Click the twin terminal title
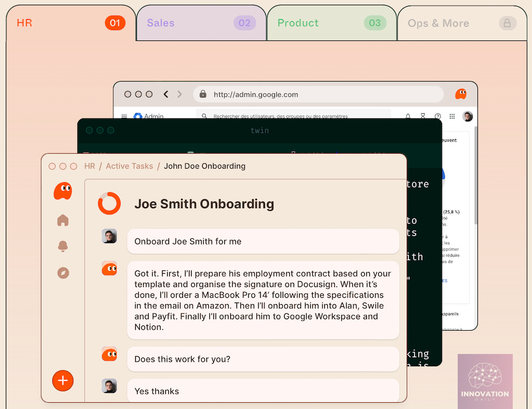The height and width of the screenshot is (409, 532). pos(260,130)
